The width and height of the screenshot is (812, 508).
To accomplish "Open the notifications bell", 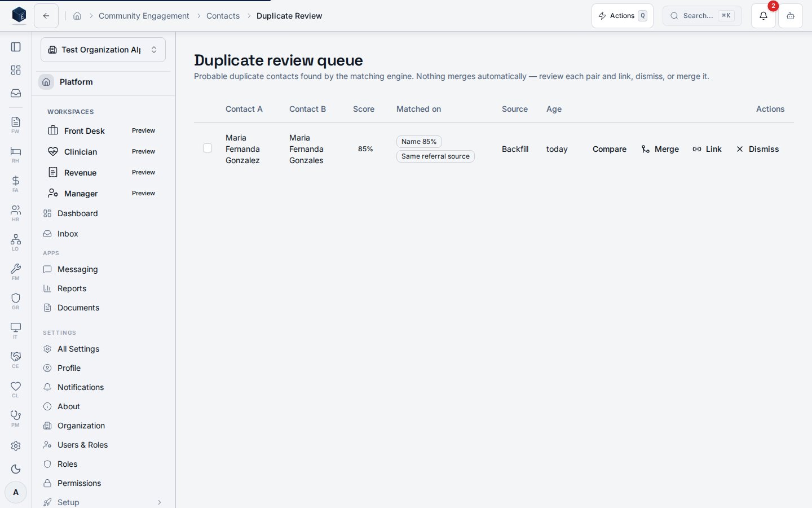I will pos(764,16).
